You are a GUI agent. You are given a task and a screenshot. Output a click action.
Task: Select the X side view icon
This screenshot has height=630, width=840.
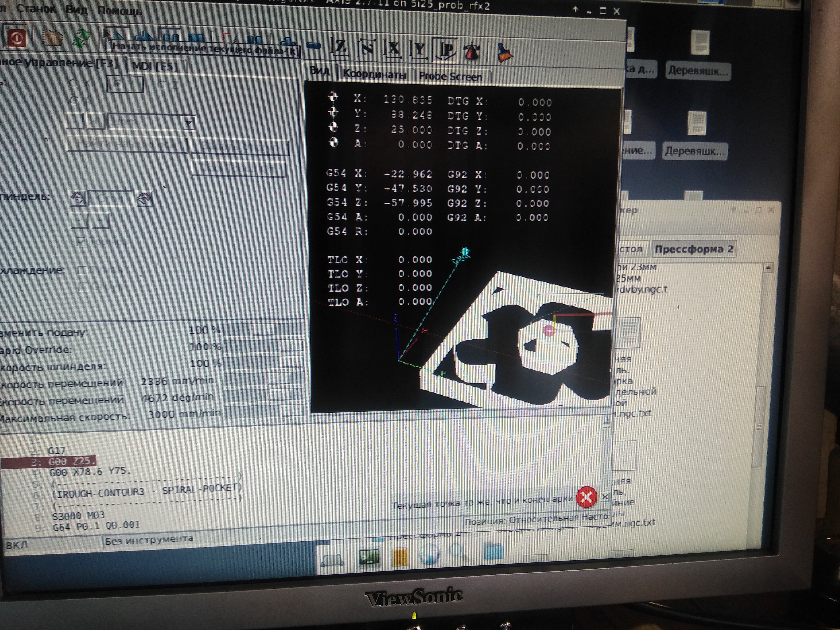pos(393,49)
